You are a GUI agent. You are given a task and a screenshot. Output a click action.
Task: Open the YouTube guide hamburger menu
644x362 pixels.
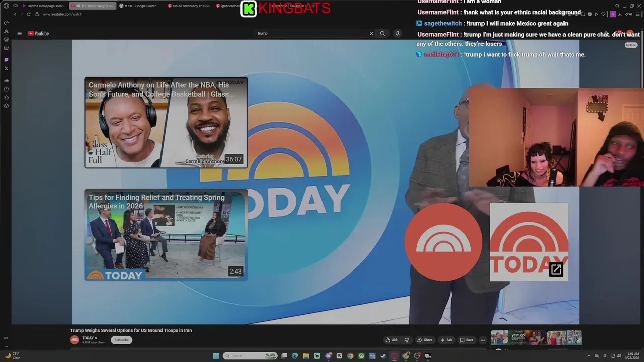click(19, 34)
